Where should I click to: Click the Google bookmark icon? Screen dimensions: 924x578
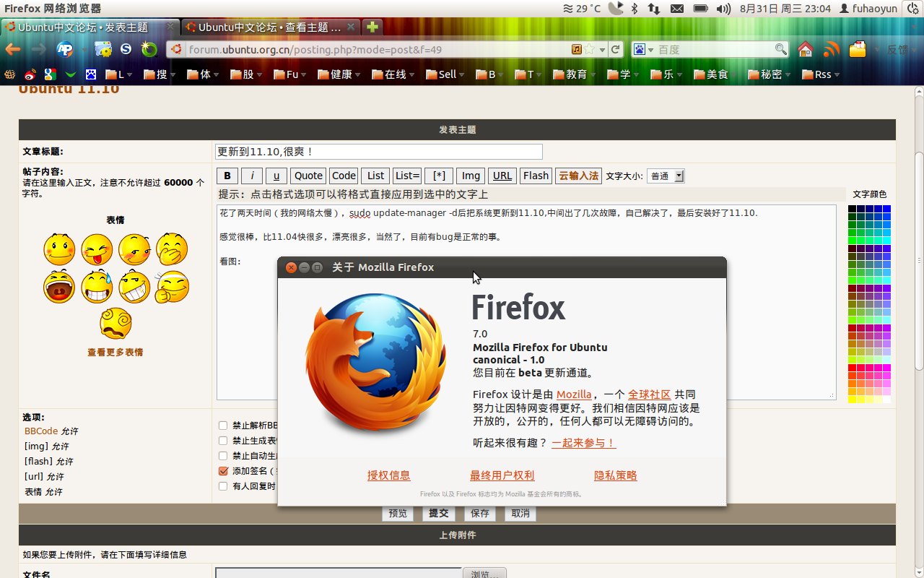coord(50,74)
